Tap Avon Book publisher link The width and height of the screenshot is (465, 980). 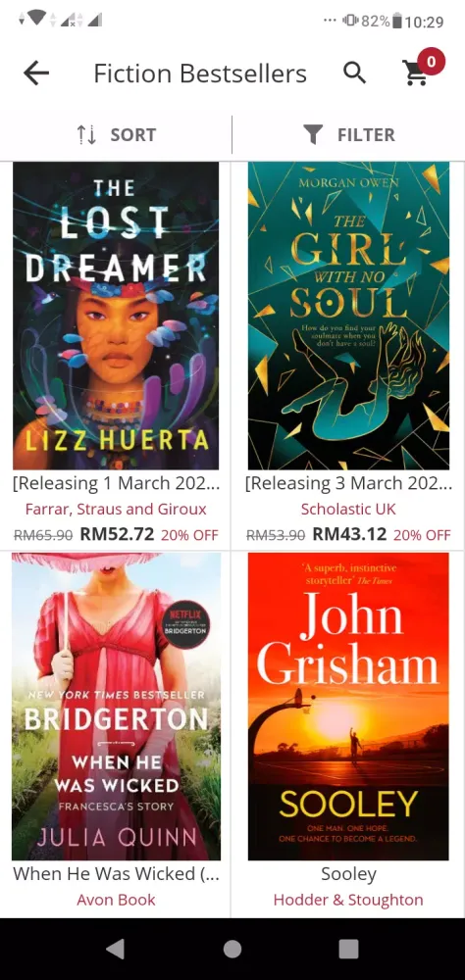pyautogui.click(x=116, y=900)
